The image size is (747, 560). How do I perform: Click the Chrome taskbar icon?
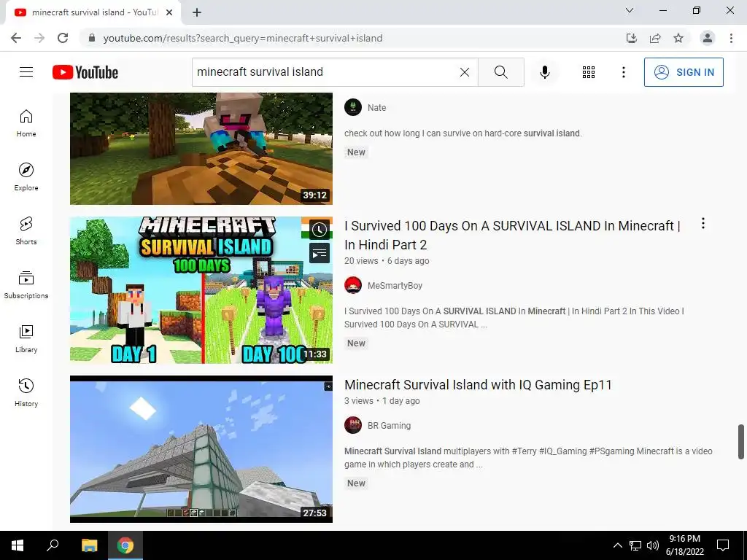pyautogui.click(x=125, y=545)
